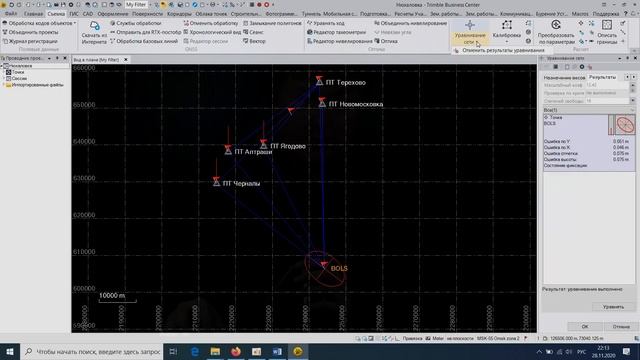This screenshot has width=640, height=360.
Task: Select Назначение весов tab
Action: click(564, 78)
